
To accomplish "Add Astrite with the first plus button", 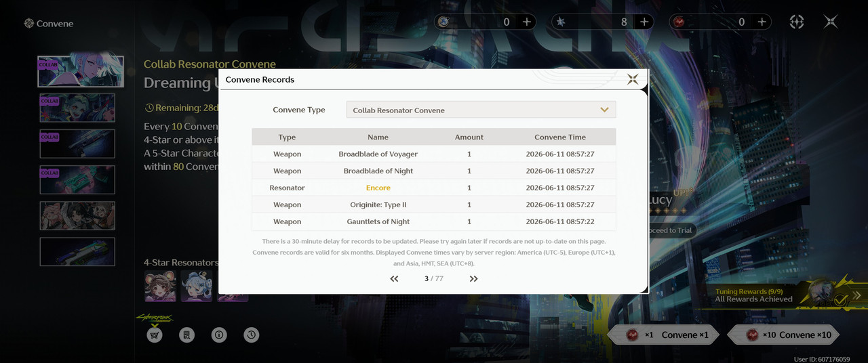I will pyautogui.click(x=527, y=22).
